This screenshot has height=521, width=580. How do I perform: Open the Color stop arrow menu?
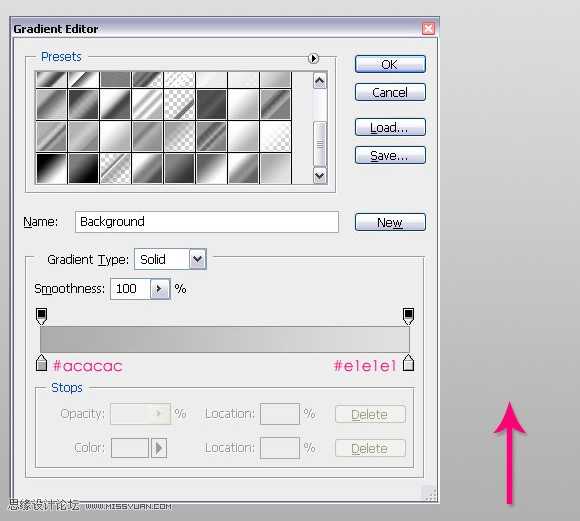[159, 448]
